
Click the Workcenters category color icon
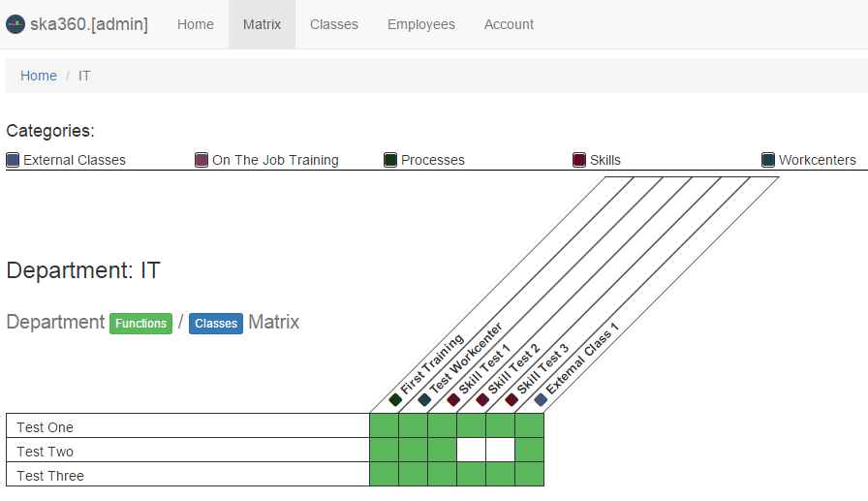(768, 160)
